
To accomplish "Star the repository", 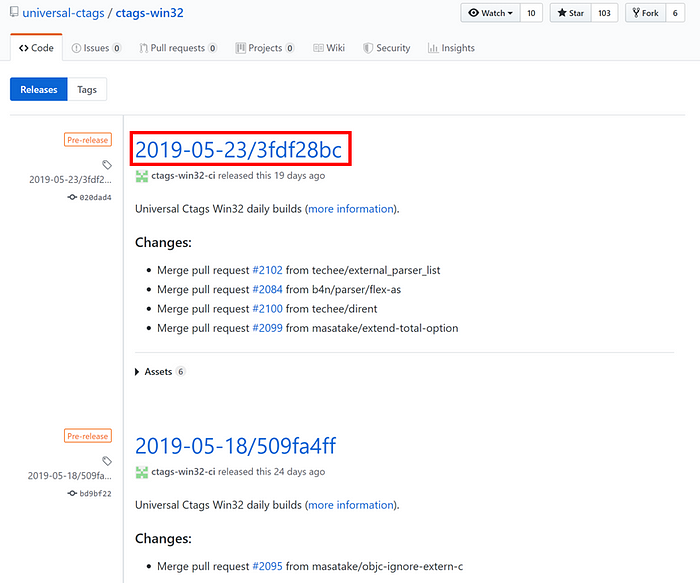I will 571,13.
